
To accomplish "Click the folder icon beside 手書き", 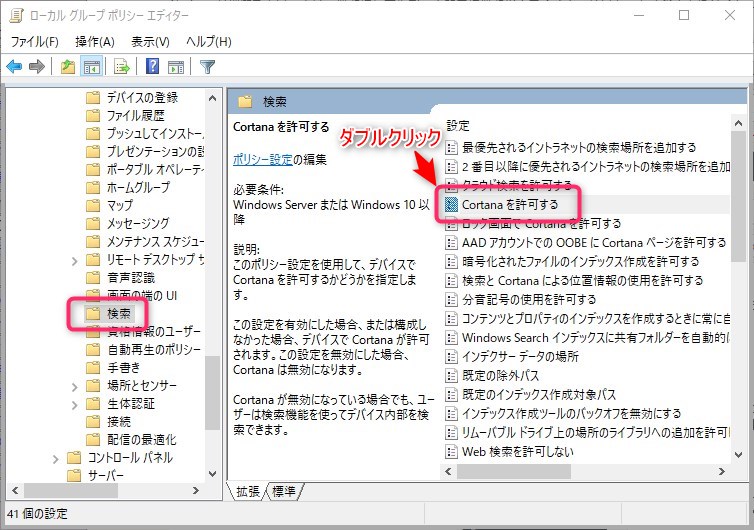I will coord(93,368).
